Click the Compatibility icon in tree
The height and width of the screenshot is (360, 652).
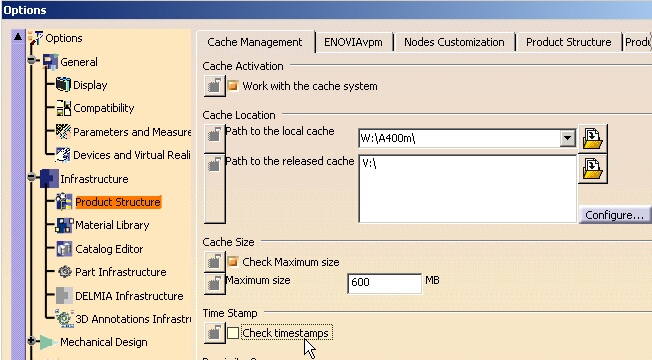64,108
